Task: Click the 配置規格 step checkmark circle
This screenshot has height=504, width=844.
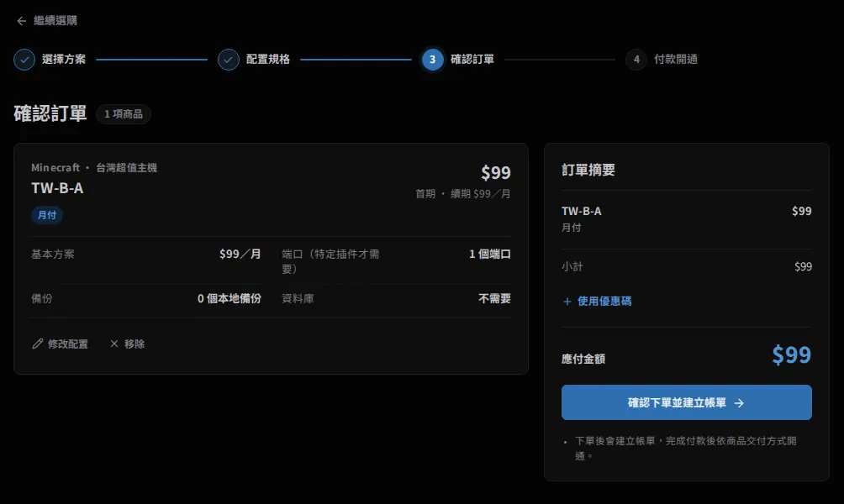Action: click(228, 60)
